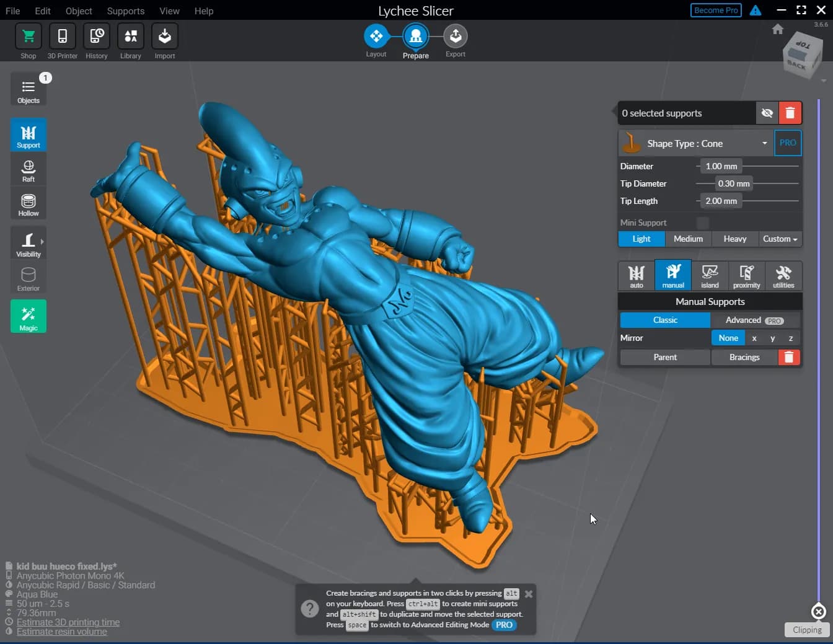Set Mirror to None
The image size is (833, 644).
728,338
